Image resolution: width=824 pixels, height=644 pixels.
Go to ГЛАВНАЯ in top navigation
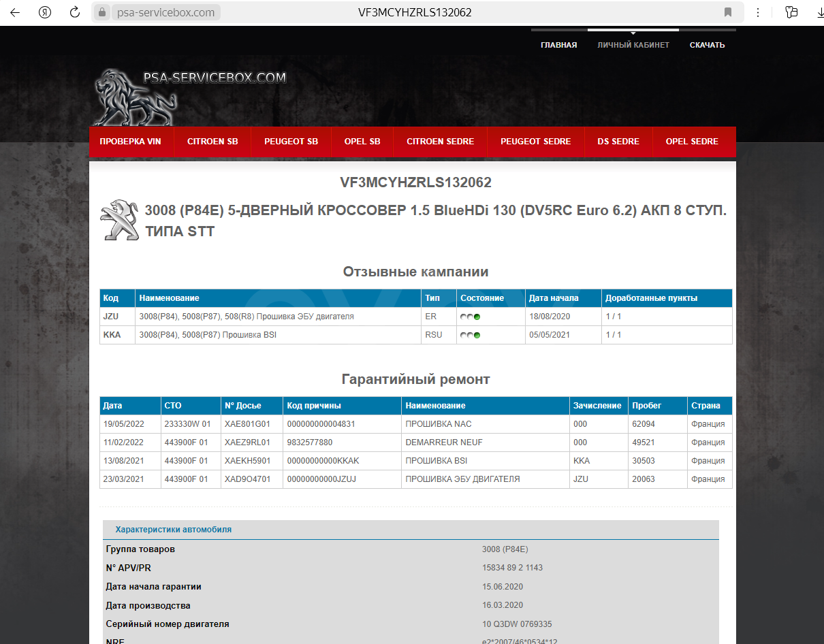(x=558, y=45)
